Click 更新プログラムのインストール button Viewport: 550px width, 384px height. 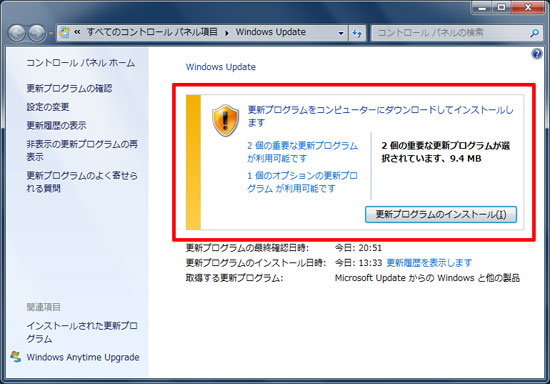[441, 214]
